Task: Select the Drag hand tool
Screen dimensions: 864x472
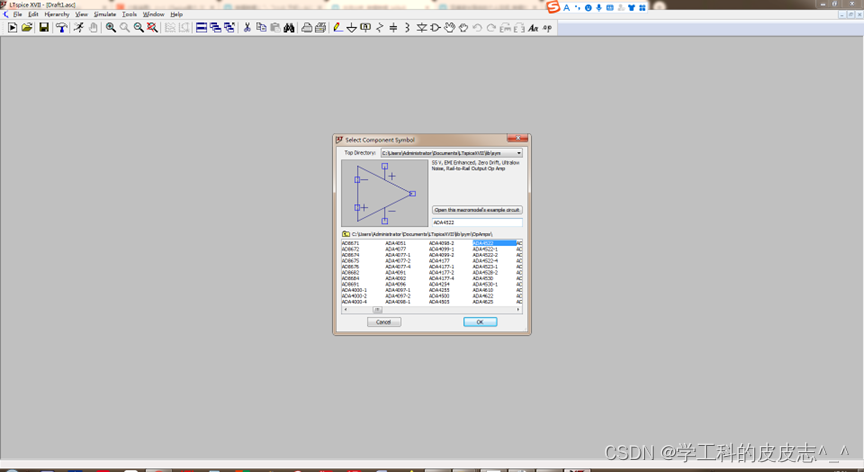Action: point(463,28)
